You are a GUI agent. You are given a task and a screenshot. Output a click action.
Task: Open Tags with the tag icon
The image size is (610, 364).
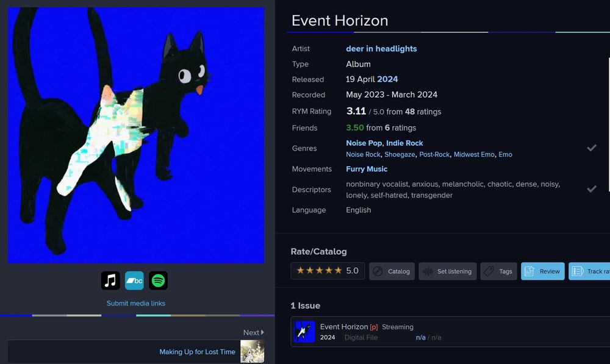pos(498,271)
